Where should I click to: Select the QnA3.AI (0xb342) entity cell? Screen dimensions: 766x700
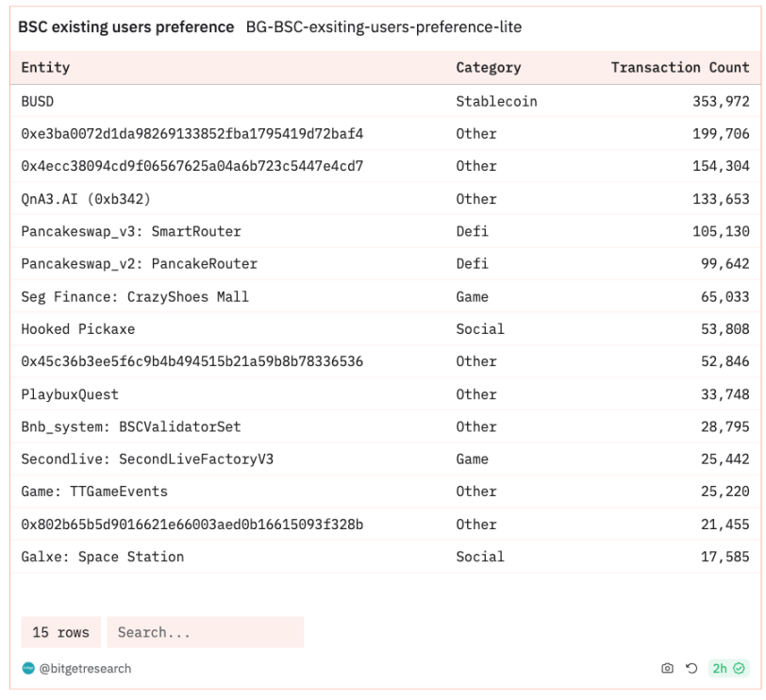coord(86,199)
